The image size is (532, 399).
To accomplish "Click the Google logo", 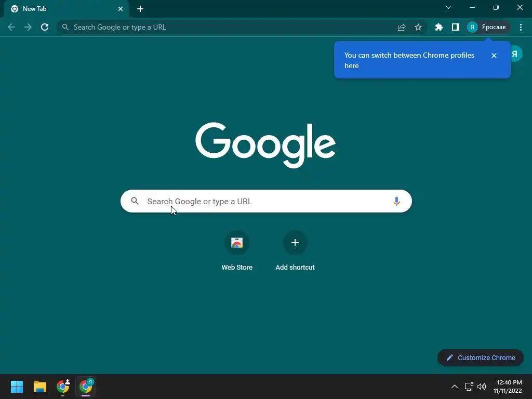I will pyautogui.click(x=265, y=145).
